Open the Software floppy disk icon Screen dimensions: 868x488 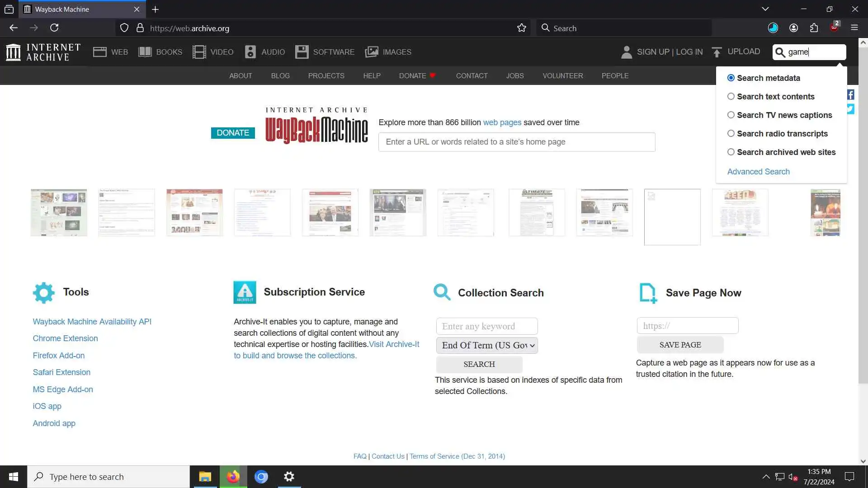[302, 52]
